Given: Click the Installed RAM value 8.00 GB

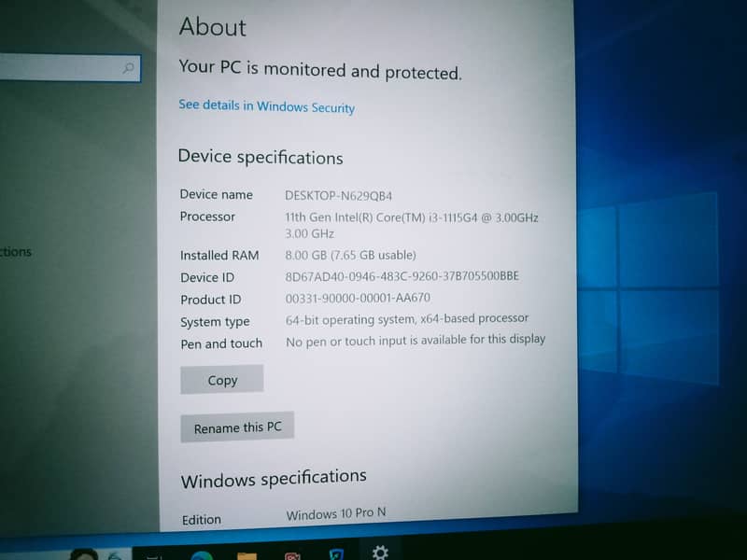Looking at the screenshot, I should pyautogui.click(x=350, y=255).
